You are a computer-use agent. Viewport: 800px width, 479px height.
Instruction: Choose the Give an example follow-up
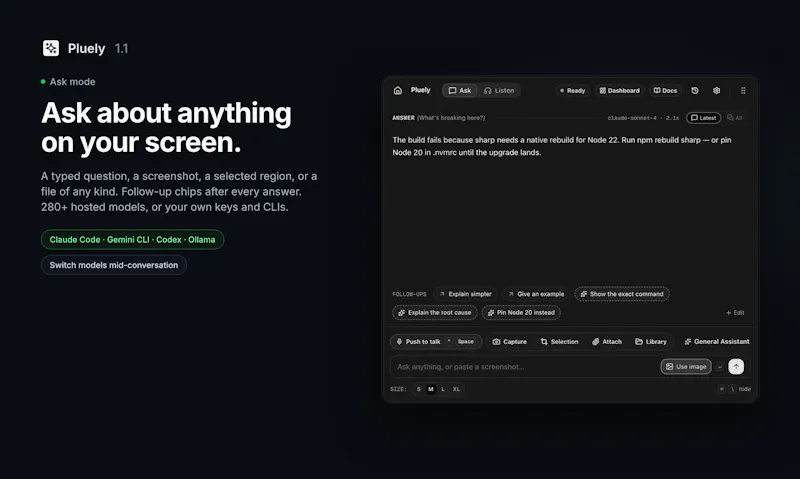[x=536, y=294]
